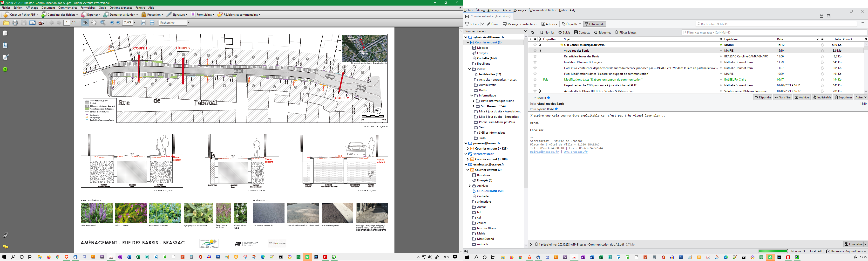Open the attachments paperclip panel in Acrobat
The image size is (868, 261).
(x=5, y=235)
